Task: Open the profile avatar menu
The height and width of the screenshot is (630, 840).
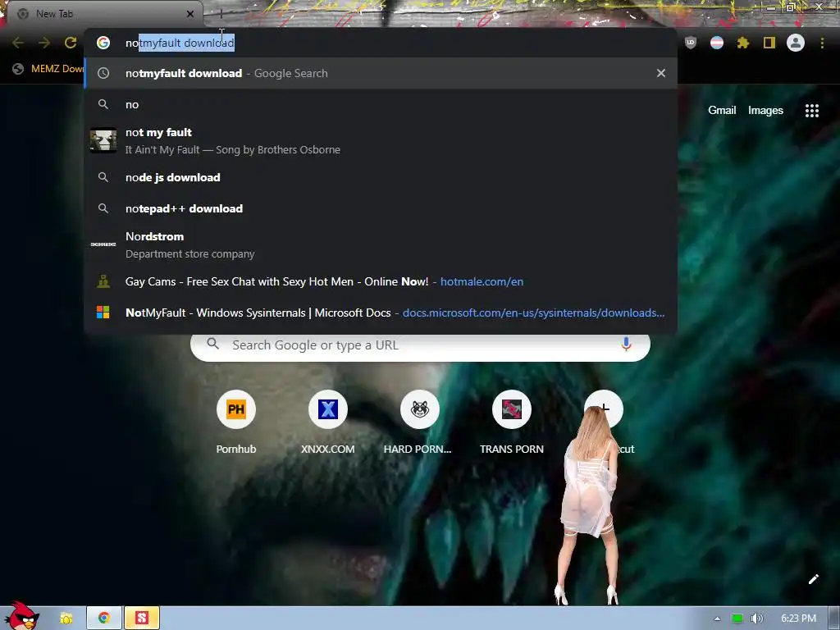Action: (796, 43)
